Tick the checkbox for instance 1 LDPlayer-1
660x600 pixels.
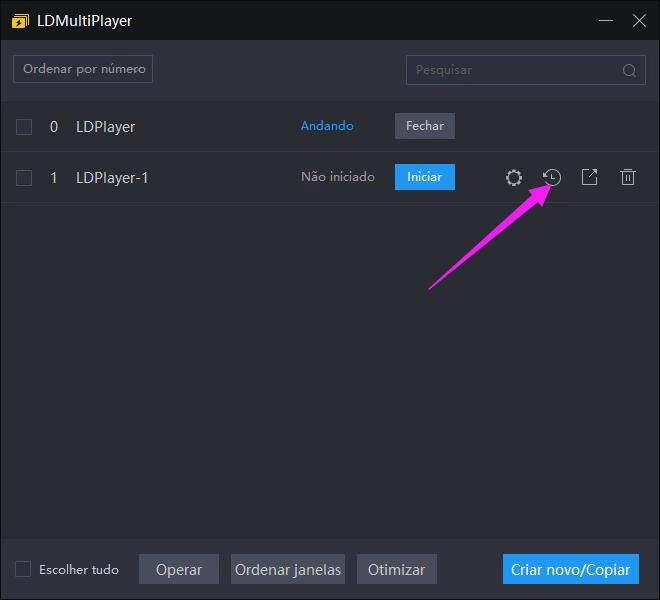(24, 178)
